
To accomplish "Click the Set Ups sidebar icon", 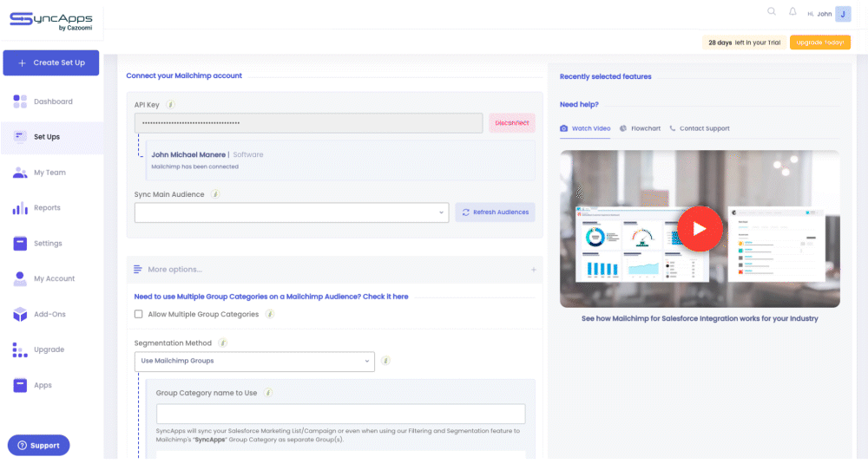I will click(x=20, y=136).
